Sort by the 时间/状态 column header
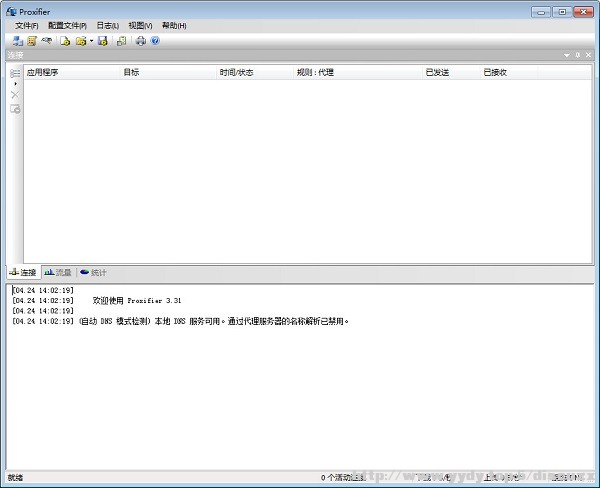600x488 pixels. pyautogui.click(x=255, y=72)
